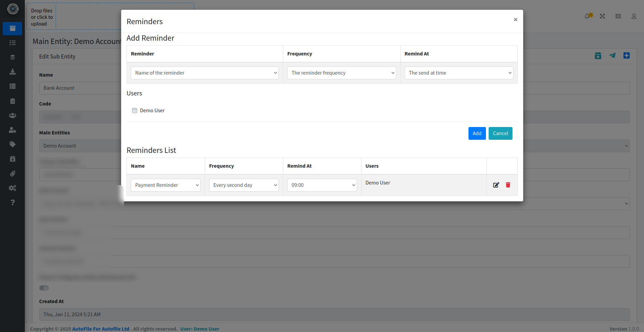Open the user profile icon
Image resolution: width=644 pixels, height=332 pixels.
pyautogui.click(x=634, y=16)
